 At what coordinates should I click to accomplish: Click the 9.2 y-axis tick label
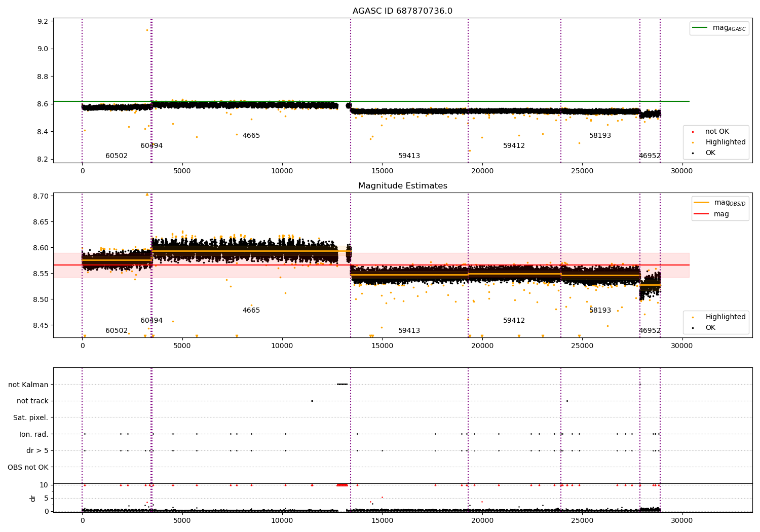43,21
